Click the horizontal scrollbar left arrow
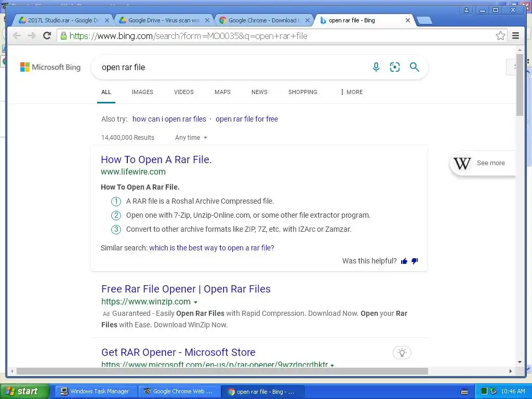The width and height of the screenshot is (532, 399). point(12,371)
